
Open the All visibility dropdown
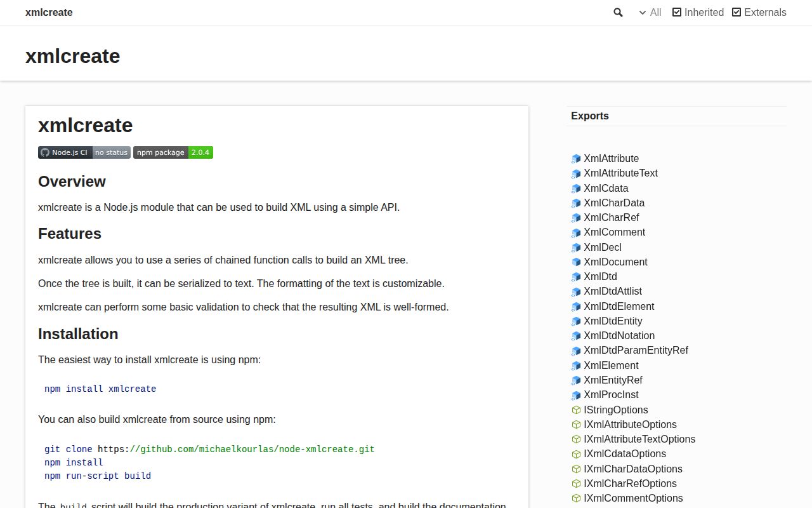click(650, 12)
